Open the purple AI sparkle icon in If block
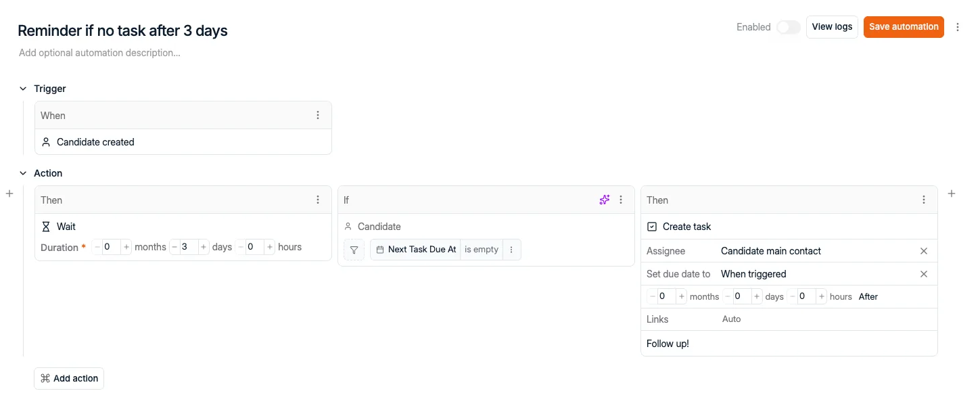 tap(605, 200)
